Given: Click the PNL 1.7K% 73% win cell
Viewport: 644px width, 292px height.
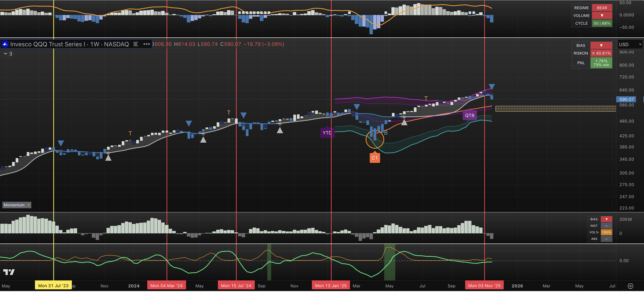Looking at the screenshot, I should click(601, 63).
